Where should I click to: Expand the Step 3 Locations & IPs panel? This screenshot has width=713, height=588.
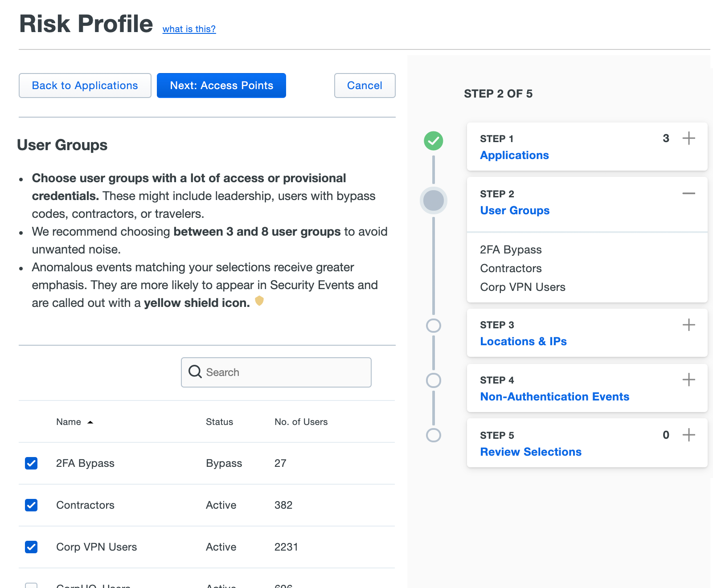pyautogui.click(x=688, y=325)
